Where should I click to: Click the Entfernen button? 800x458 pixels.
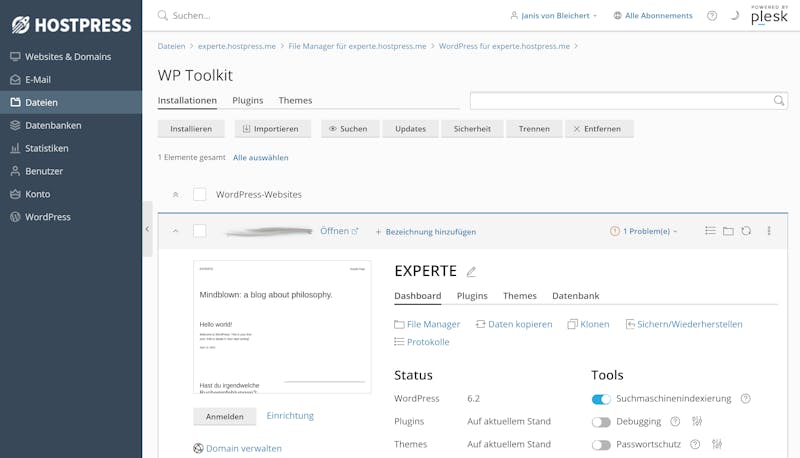point(599,129)
